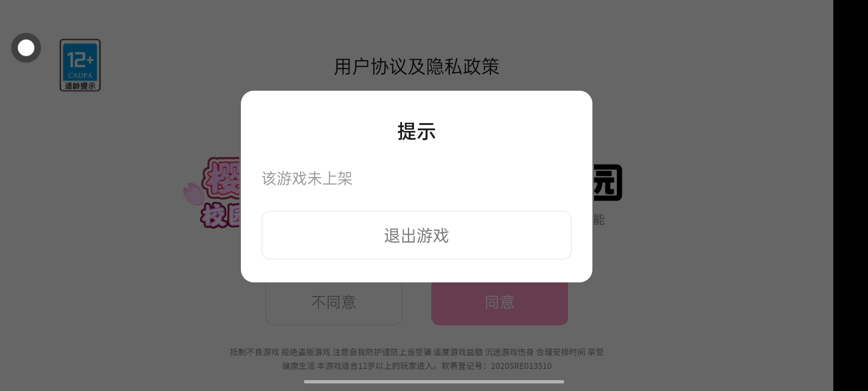Click the 该游戏未上架 message text
The height and width of the screenshot is (391, 868).
[x=307, y=178]
